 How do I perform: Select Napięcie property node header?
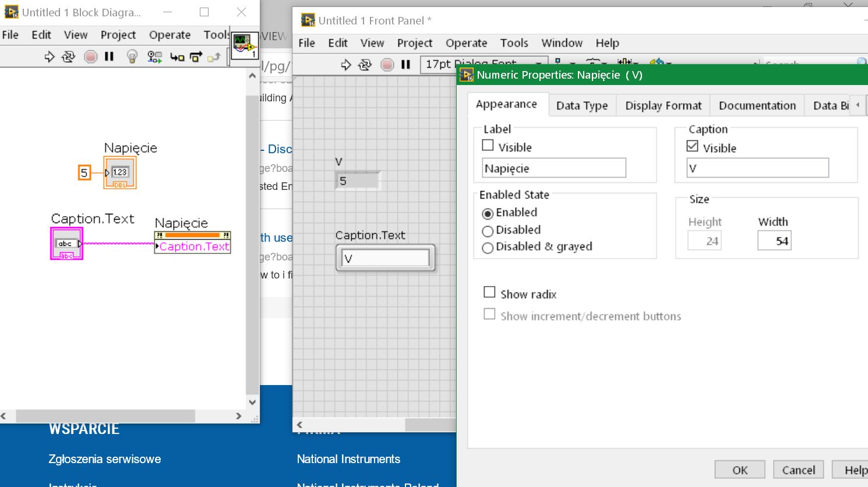(x=192, y=235)
